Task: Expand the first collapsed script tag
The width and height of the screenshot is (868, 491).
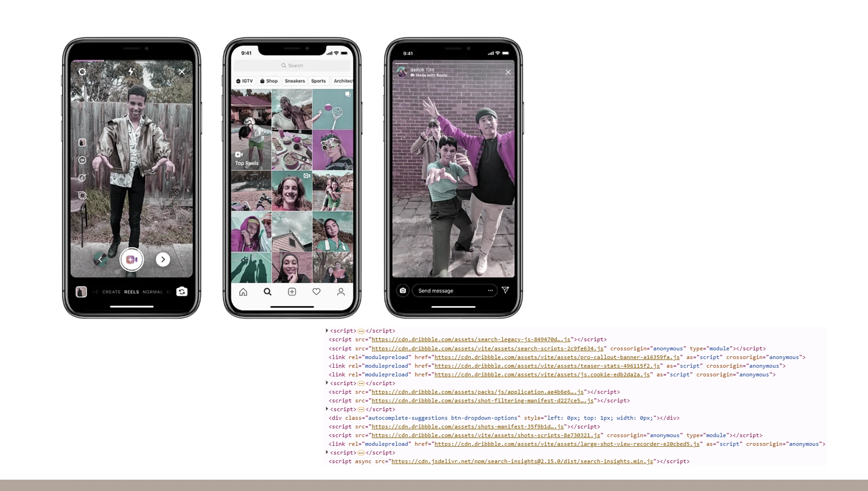Action: pyautogui.click(x=327, y=330)
